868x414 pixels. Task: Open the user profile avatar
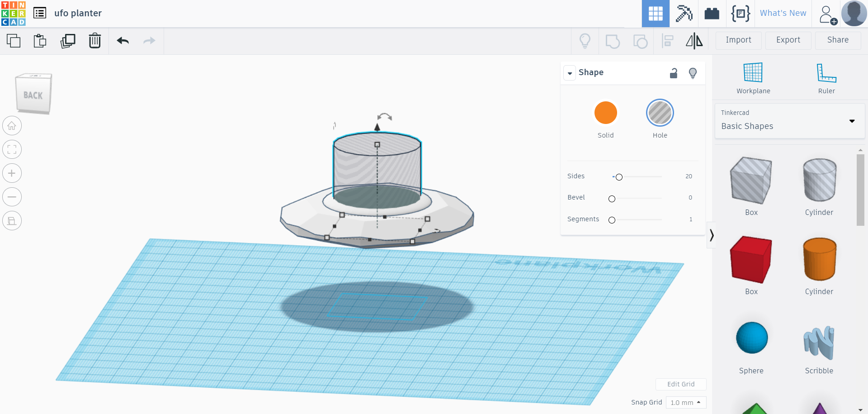click(x=854, y=13)
